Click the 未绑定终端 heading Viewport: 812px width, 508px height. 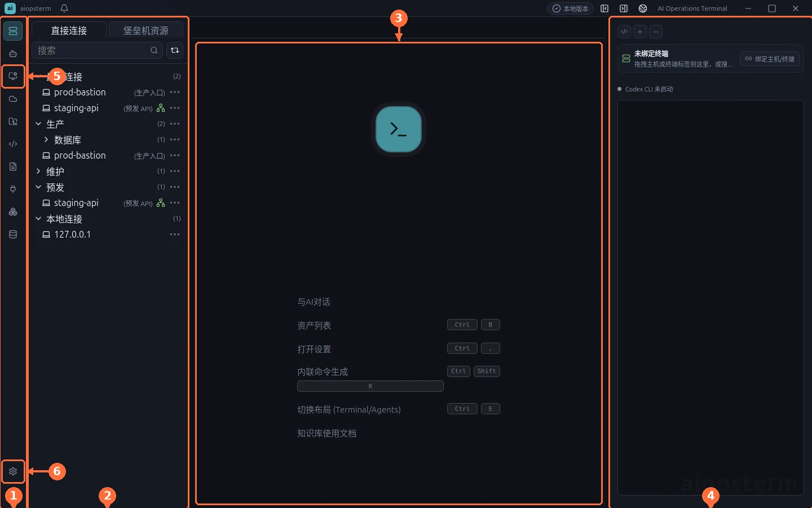pos(651,54)
